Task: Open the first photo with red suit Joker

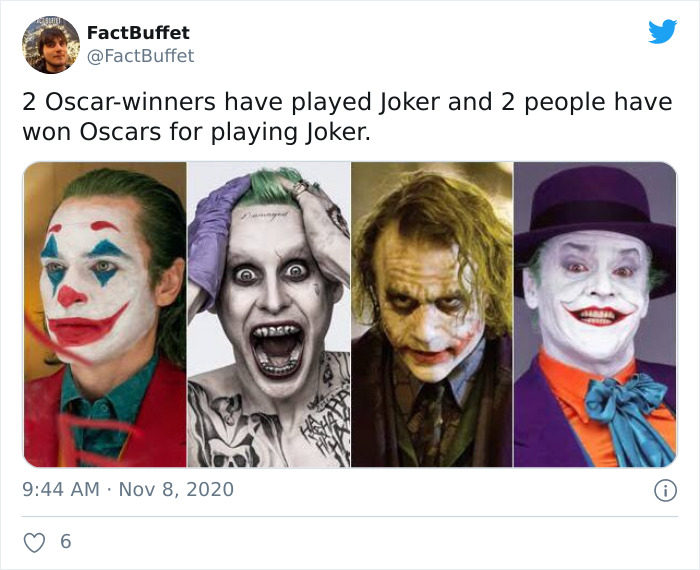Action: pos(105,314)
